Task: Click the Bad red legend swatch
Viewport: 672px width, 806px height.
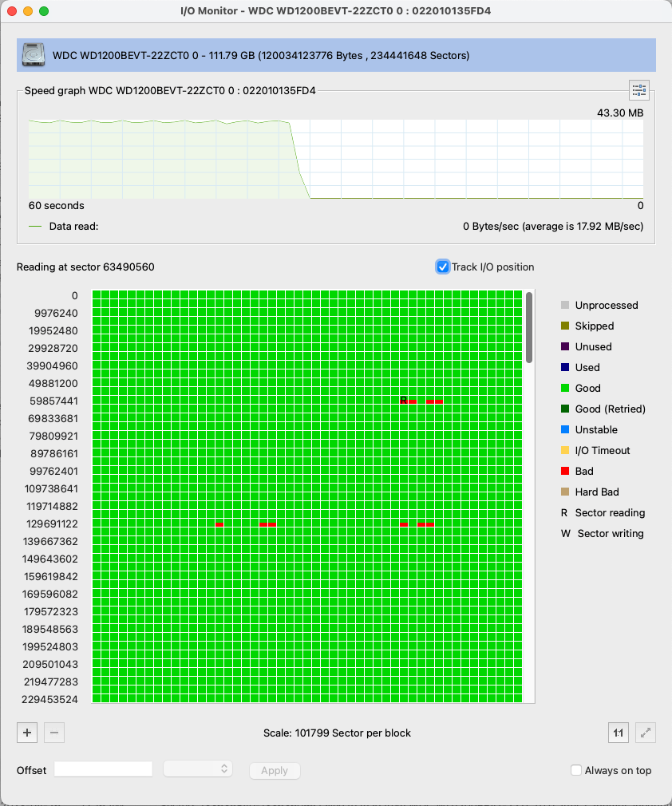Action: 565,471
